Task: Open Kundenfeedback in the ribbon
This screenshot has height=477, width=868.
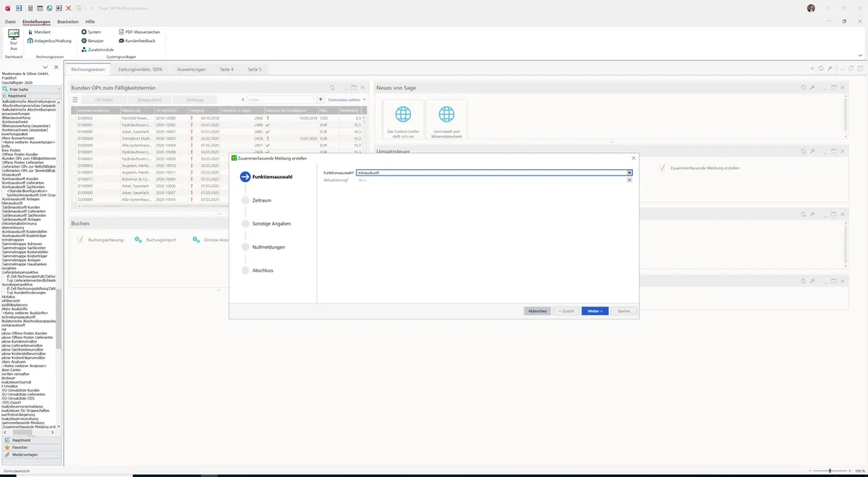Action: (136, 40)
